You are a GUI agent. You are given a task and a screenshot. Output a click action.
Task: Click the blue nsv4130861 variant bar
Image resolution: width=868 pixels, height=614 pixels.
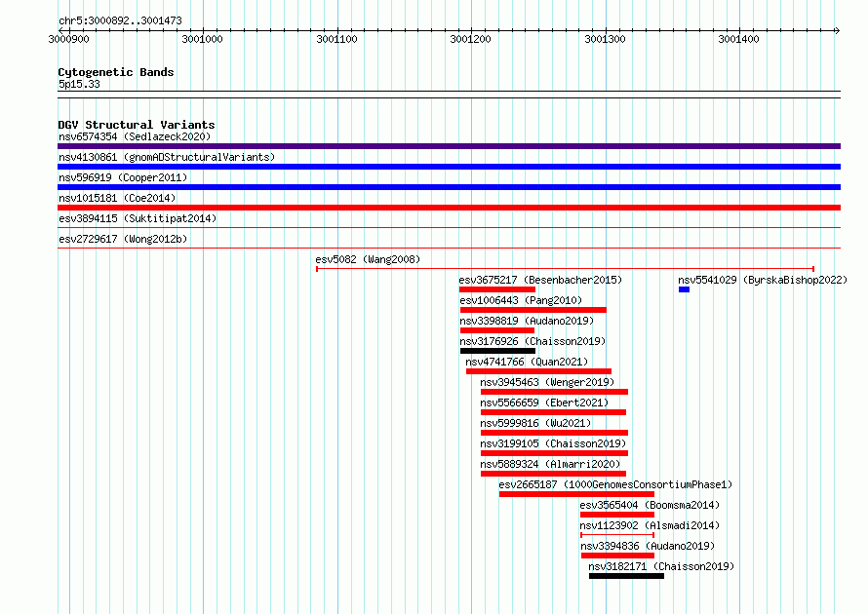449,167
